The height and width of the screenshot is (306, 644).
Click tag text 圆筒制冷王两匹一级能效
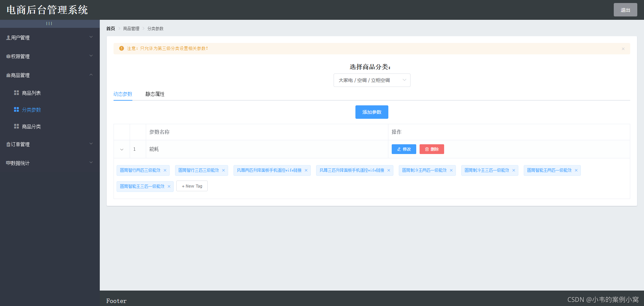[424, 170]
